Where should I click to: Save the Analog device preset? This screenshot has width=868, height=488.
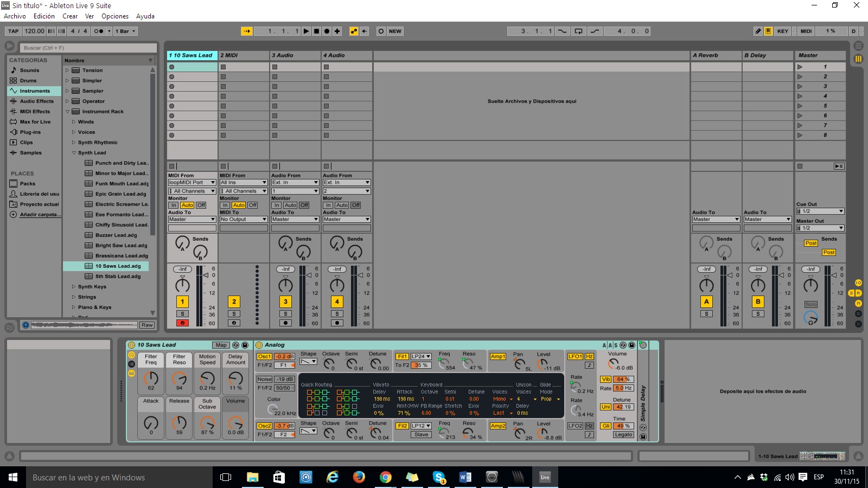631,345
